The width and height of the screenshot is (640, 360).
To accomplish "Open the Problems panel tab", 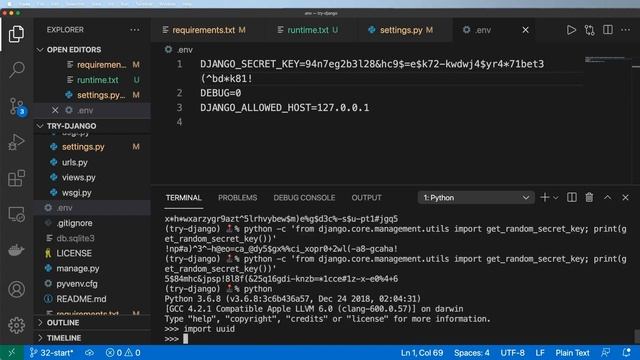I will [237, 198].
